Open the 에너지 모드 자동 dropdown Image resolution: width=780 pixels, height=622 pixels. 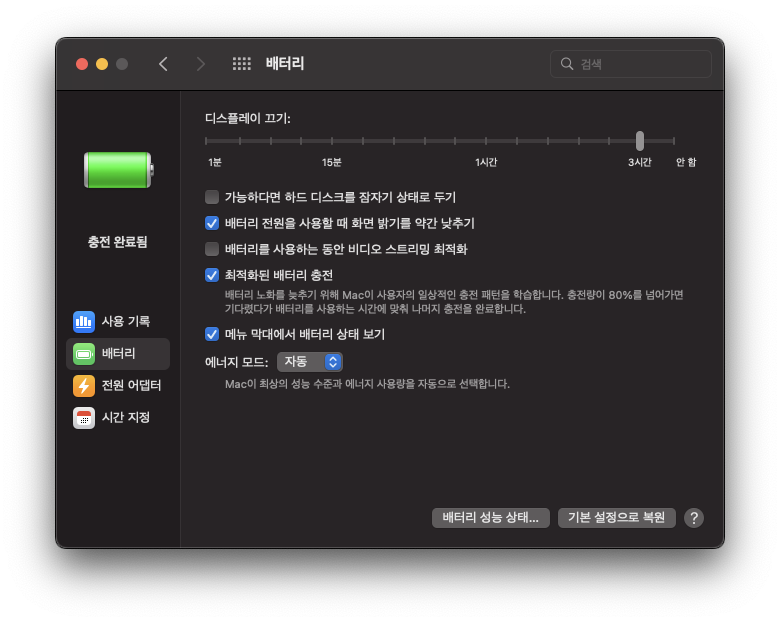point(309,362)
